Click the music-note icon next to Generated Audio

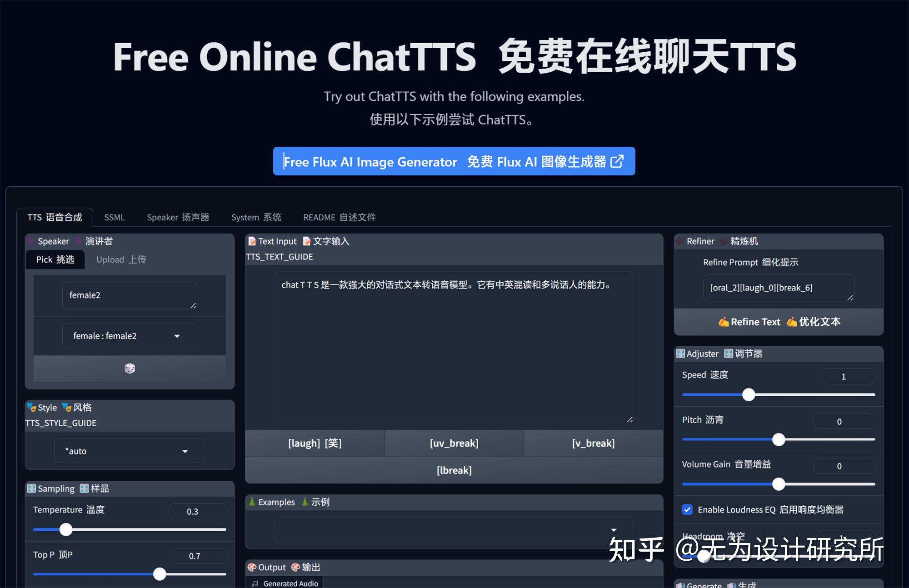click(x=255, y=583)
